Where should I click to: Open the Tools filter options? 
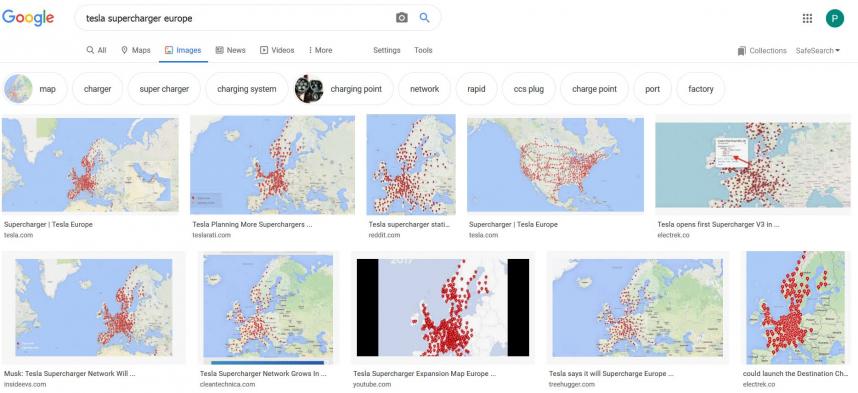point(423,50)
